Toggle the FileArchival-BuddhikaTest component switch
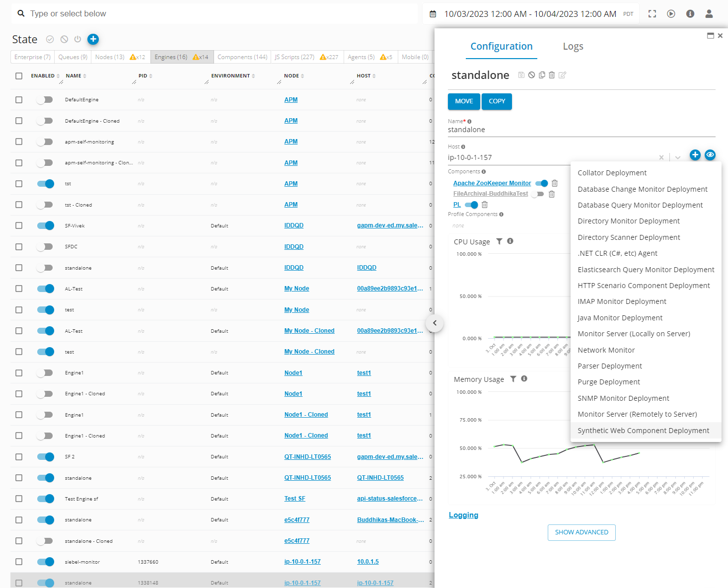 click(x=537, y=194)
